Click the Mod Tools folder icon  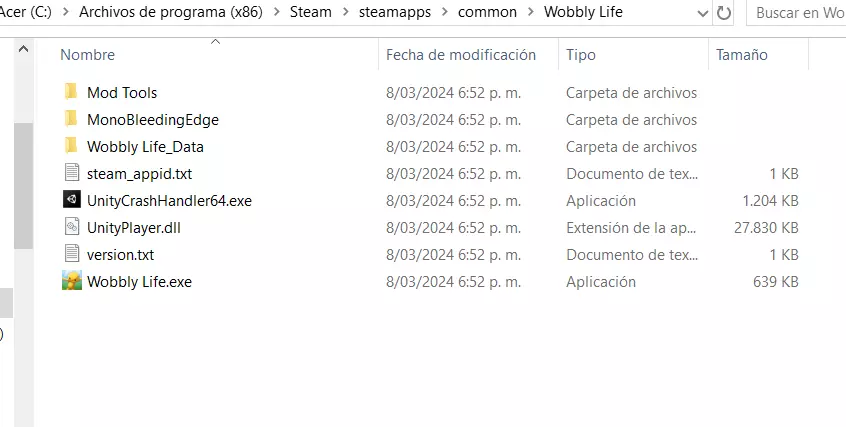(x=71, y=92)
